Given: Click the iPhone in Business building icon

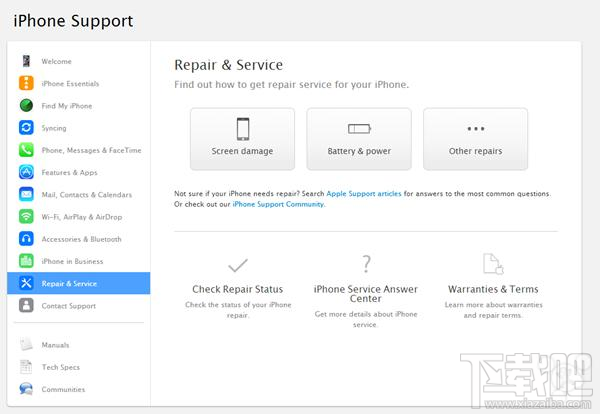Looking at the screenshot, I should [26, 261].
